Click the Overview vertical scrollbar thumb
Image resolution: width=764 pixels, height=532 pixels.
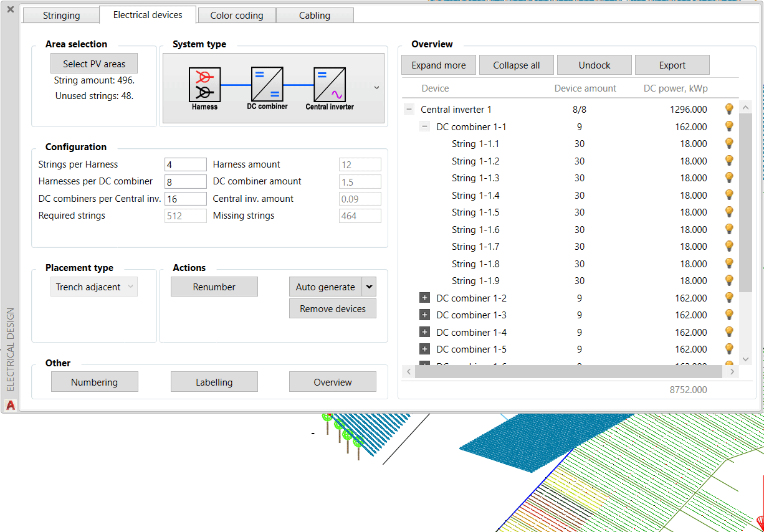pyautogui.click(x=746, y=202)
